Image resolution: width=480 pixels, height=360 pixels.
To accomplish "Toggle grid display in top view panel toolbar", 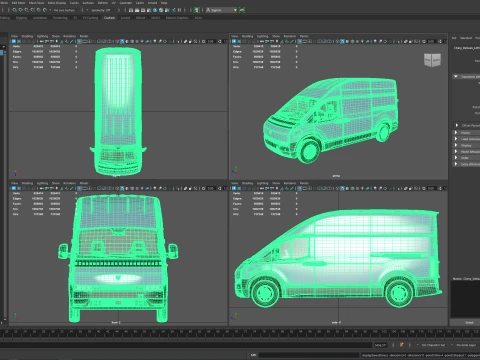I will [x=79, y=41].
